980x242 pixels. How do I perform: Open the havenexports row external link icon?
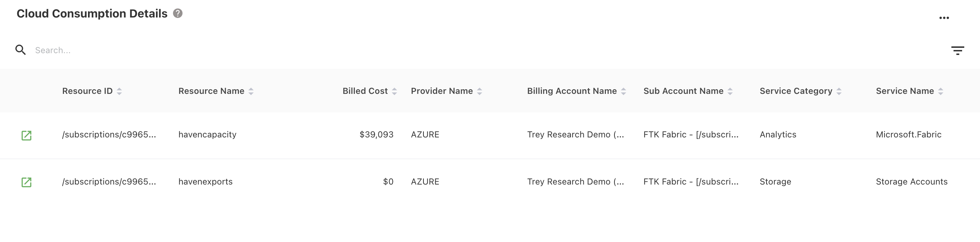pos(26,182)
